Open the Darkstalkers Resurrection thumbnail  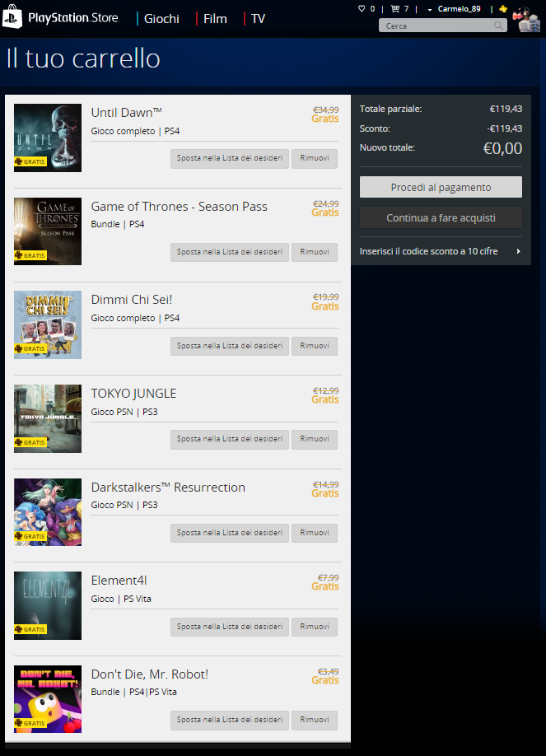point(48,512)
